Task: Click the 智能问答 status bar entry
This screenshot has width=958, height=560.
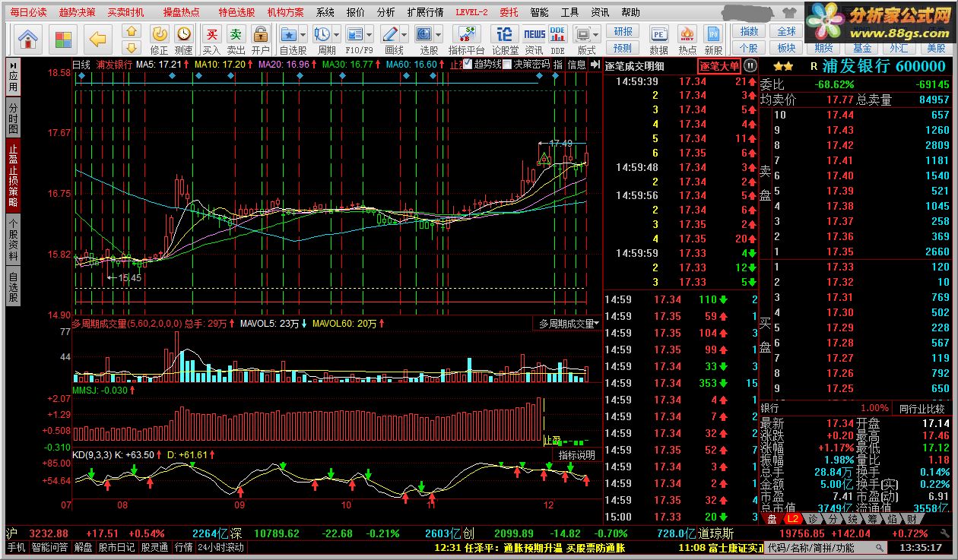Action: click(49, 547)
